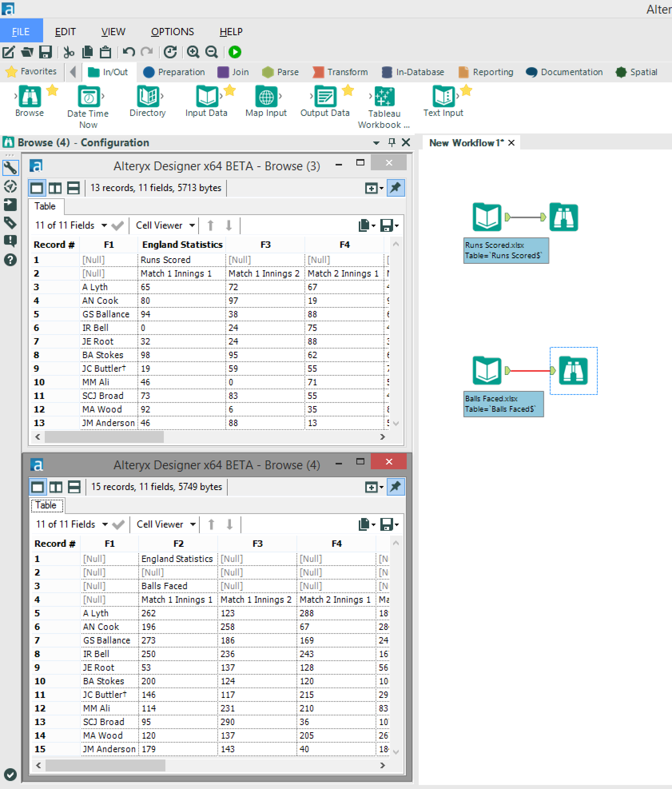
Task: Save the workflow with the disk icon
Action: coord(46,52)
